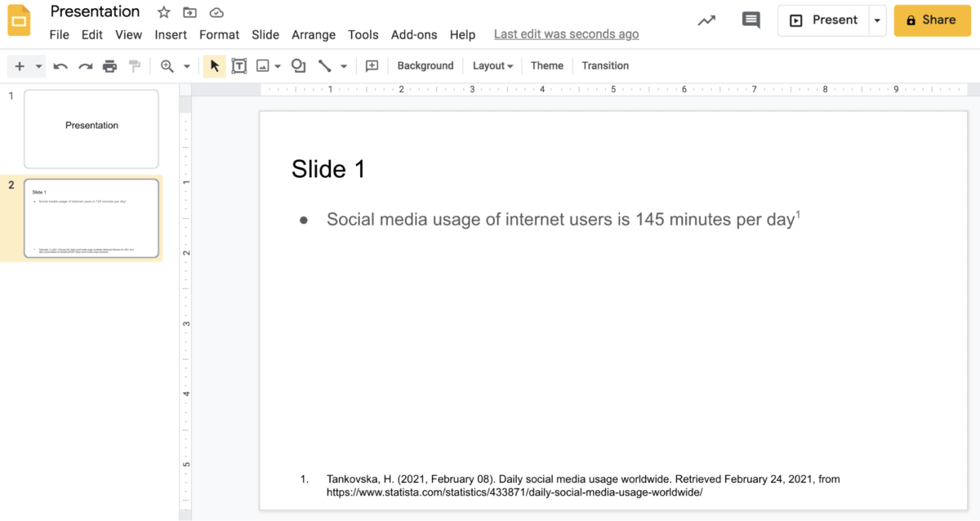Open comment history
980x521 pixels.
click(x=751, y=20)
